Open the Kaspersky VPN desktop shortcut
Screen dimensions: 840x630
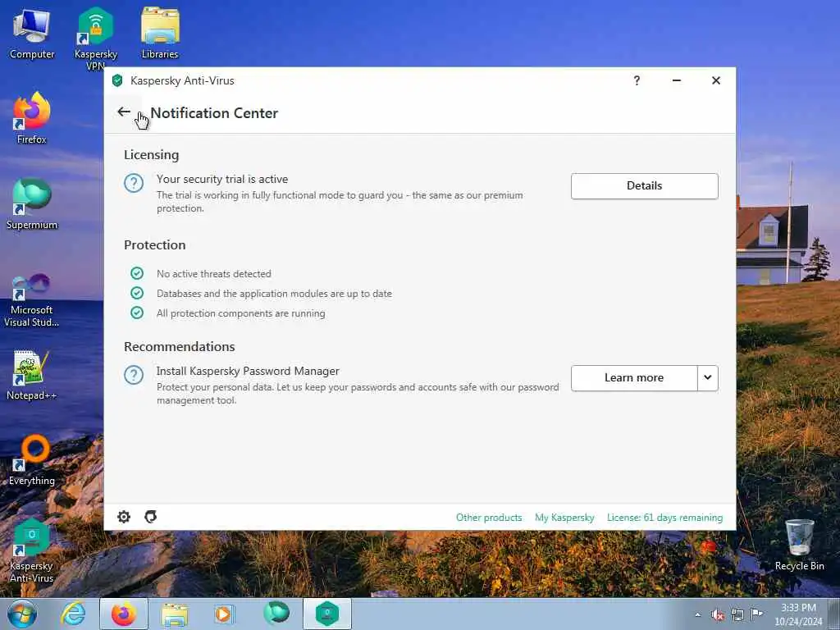coord(95,39)
